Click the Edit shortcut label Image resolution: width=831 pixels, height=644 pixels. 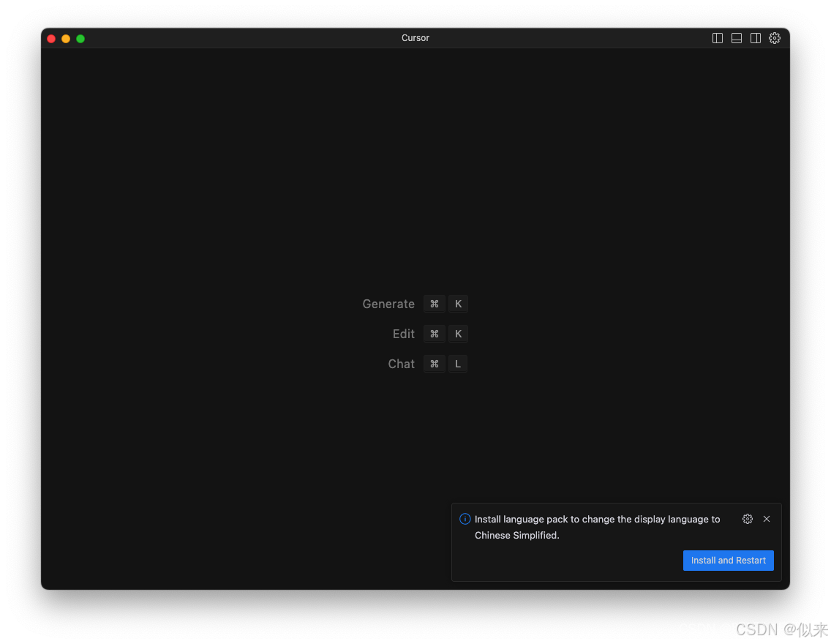coord(403,334)
